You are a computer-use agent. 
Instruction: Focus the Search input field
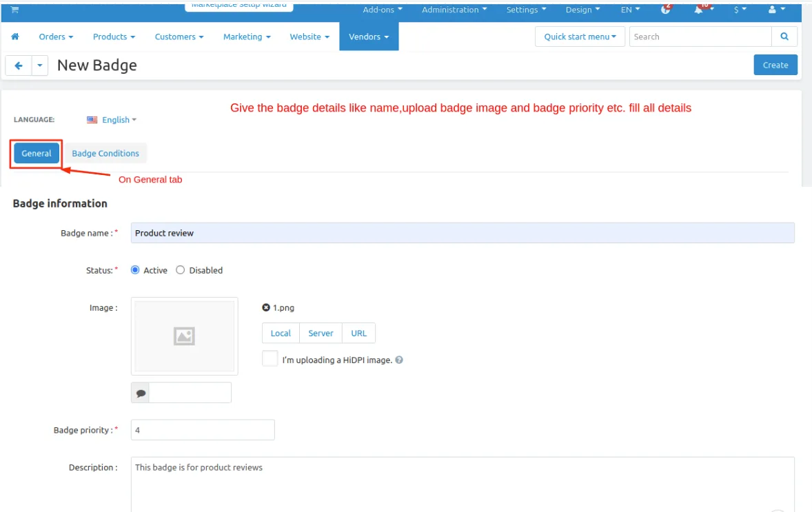click(x=700, y=37)
